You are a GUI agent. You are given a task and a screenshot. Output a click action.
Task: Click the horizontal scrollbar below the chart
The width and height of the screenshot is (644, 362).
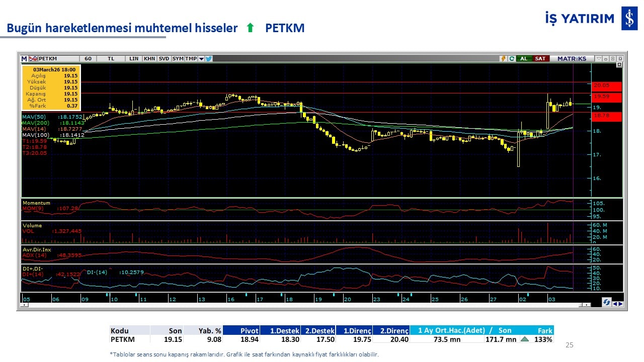tap(302, 305)
